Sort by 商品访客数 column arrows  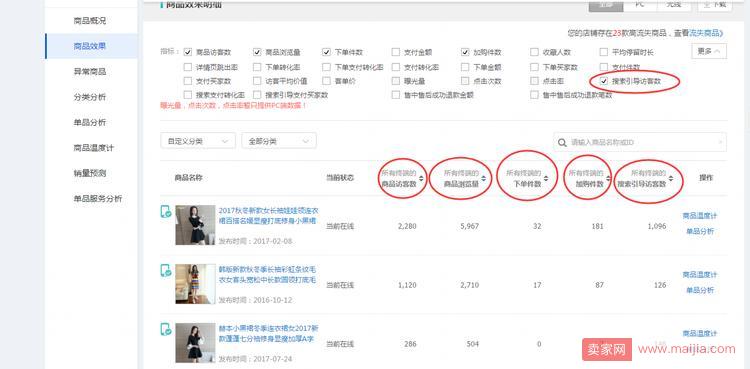421,178
